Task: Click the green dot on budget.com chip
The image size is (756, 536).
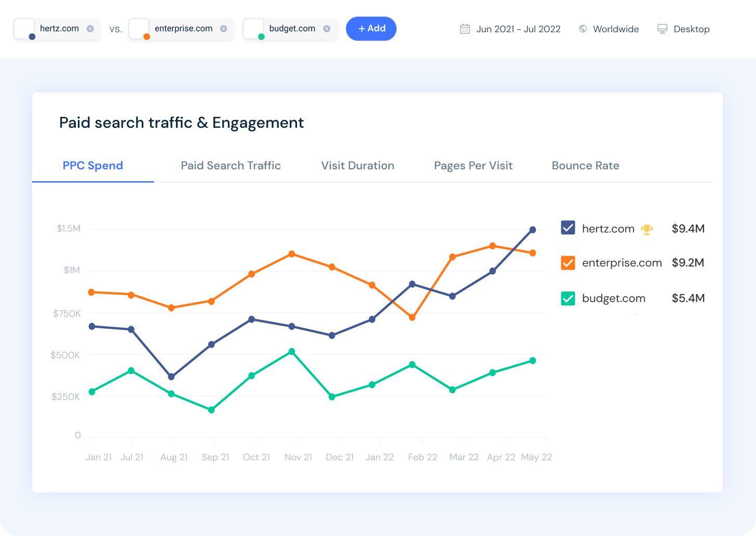Action: [x=262, y=35]
